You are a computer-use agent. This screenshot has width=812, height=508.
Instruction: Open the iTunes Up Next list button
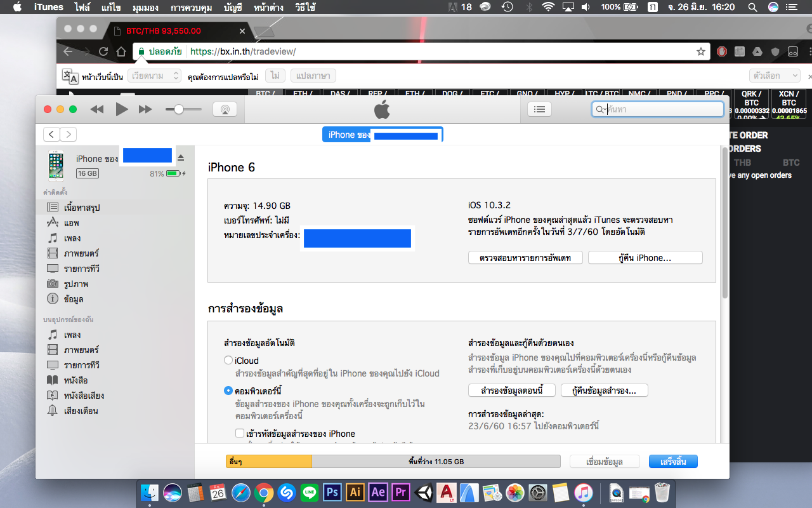[539, 109]
